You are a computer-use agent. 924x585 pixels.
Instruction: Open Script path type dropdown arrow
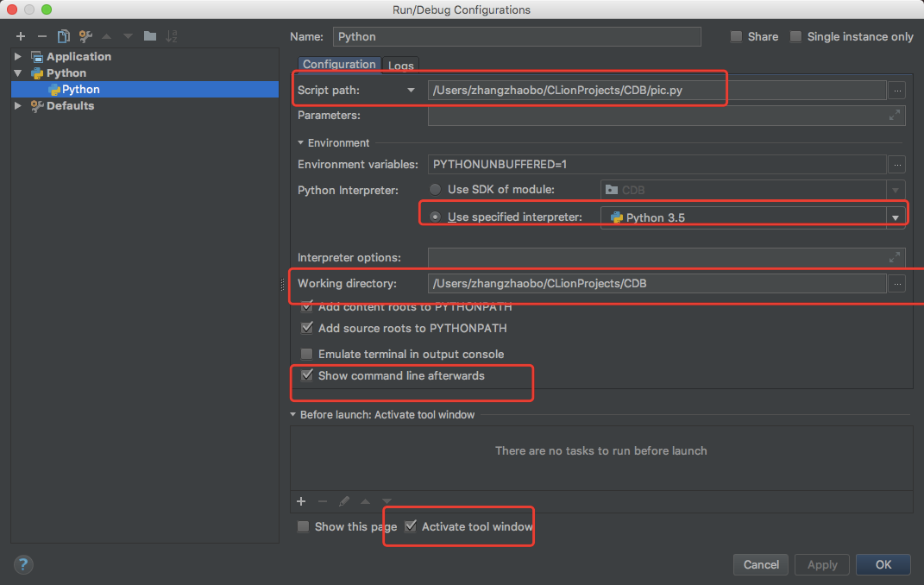point(411,90)
